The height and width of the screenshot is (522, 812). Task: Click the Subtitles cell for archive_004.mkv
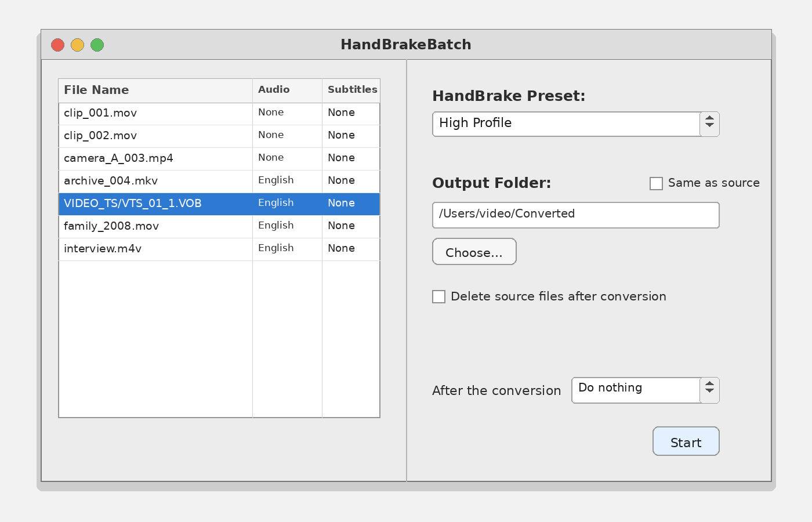[x=351, y=182]
